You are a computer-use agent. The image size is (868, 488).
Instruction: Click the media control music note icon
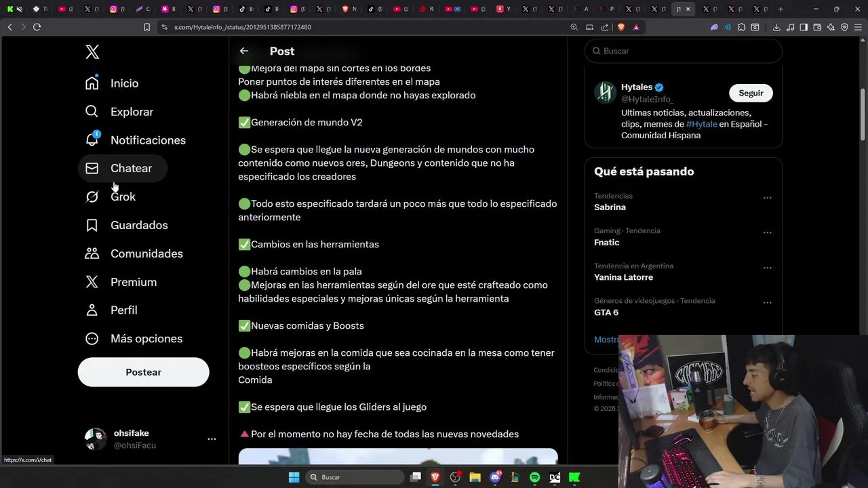click(x=790, y=27)
